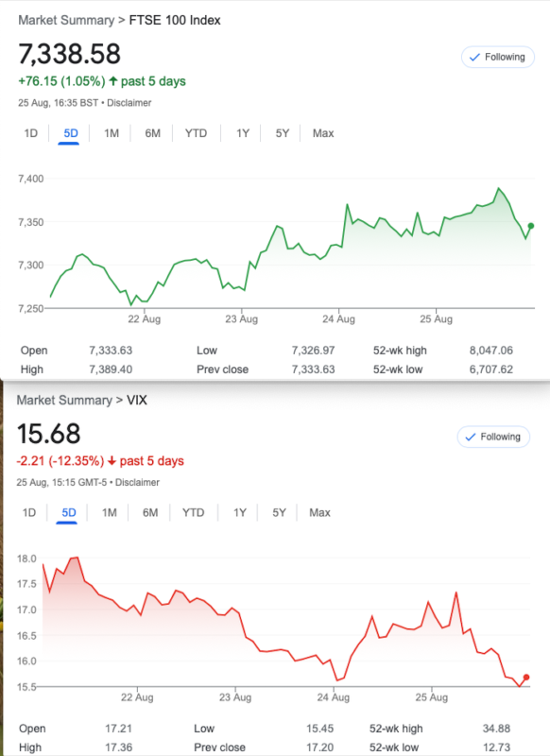Switch FTSE 100 chart to 6M
The width and height of the screenshot is (550, 756).
click(152, 133)
